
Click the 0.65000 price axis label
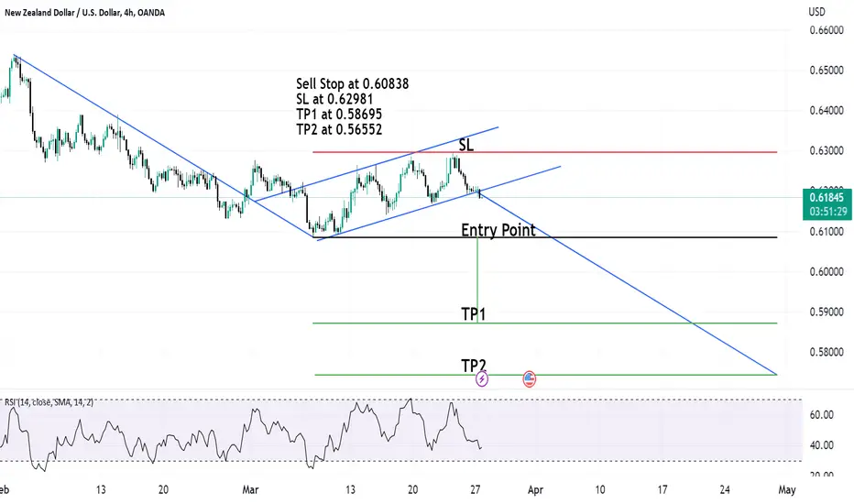coord(827,71)
